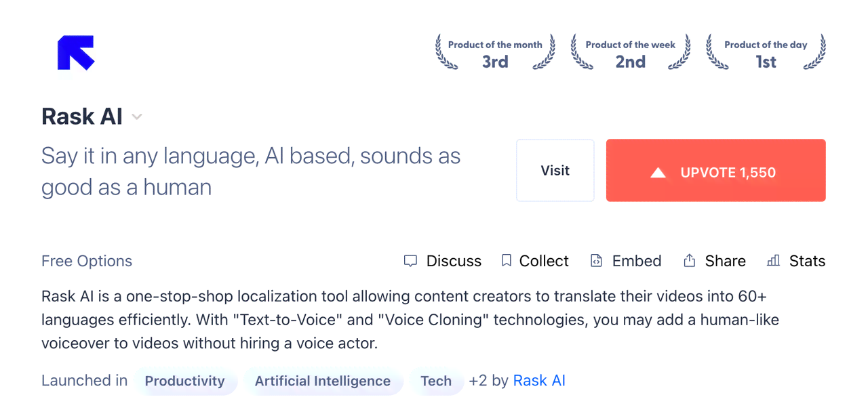
Task: Select the Tech topic tag
Action: (x=436, y=381)
